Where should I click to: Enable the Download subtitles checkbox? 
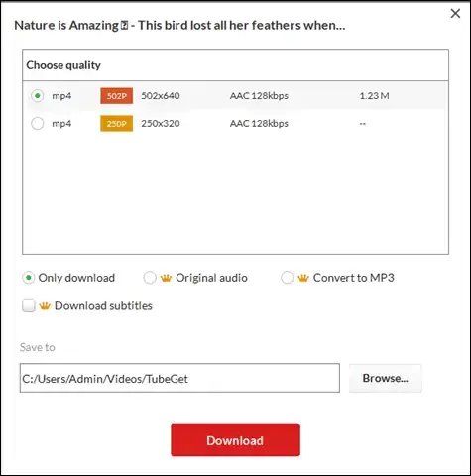(x=29, y=306)
